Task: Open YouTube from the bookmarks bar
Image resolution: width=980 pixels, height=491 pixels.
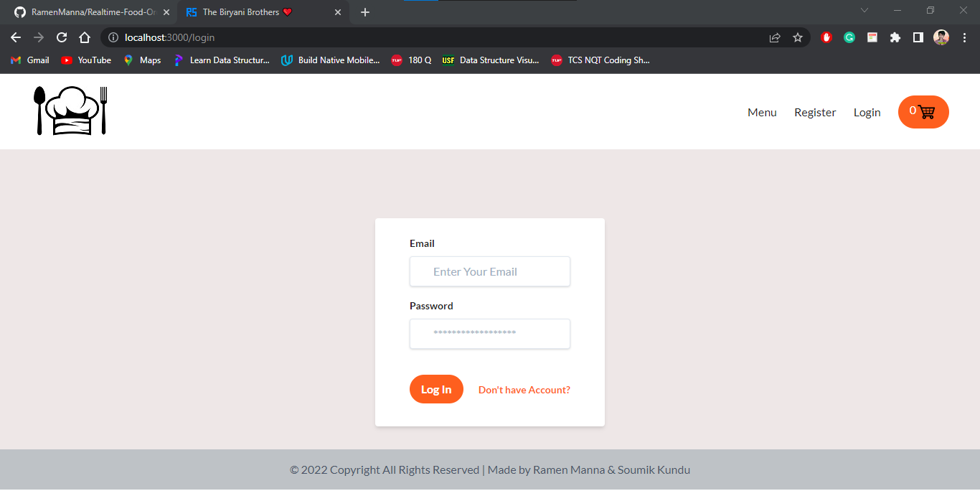Action: (x=85, y=60)
